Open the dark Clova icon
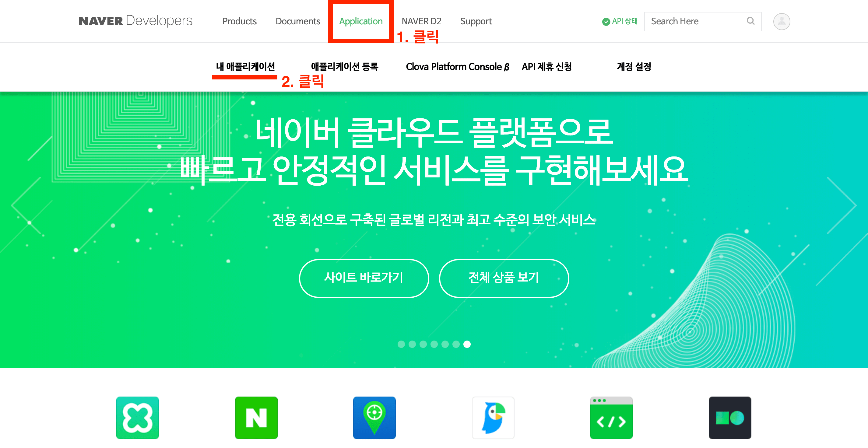The image size is (868, 448). 730,418
